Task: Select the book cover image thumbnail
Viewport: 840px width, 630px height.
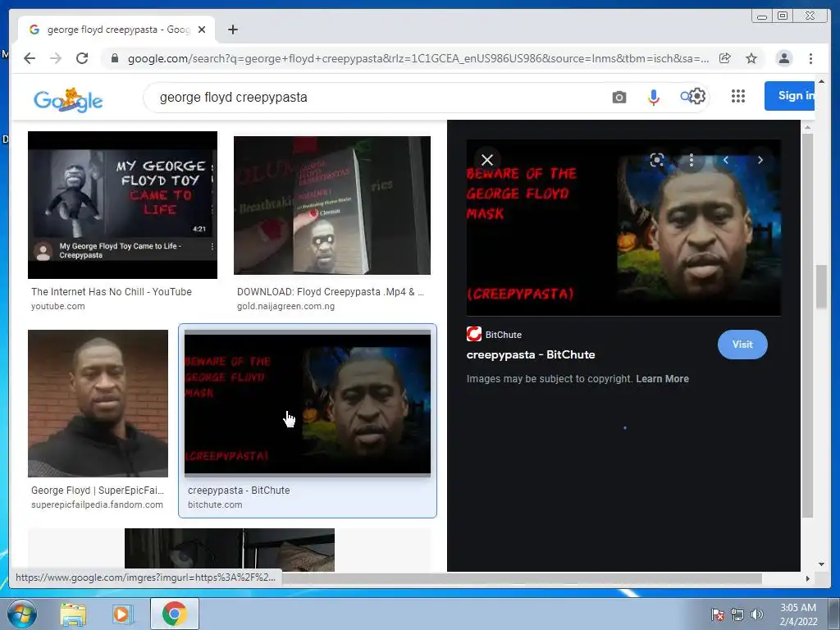Action: point(332,205)
